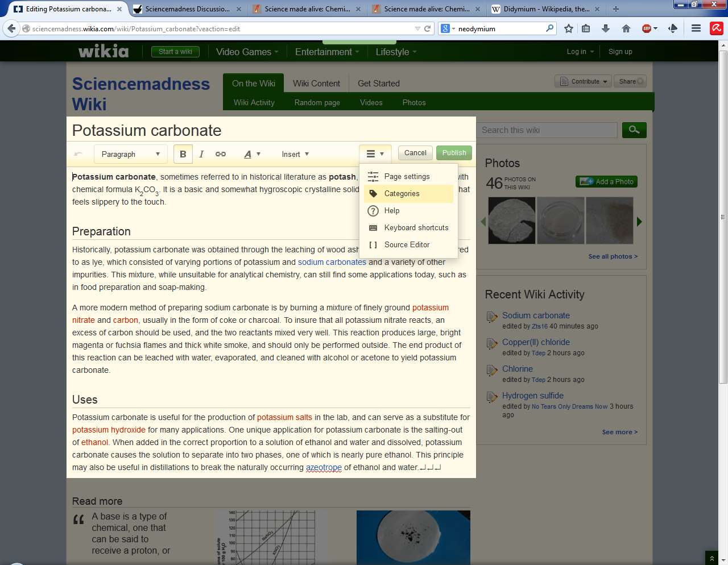Image resolution: width=728 pixels, height=565 pixels.
Task: Open the text style dropdown
Action: 252,154
